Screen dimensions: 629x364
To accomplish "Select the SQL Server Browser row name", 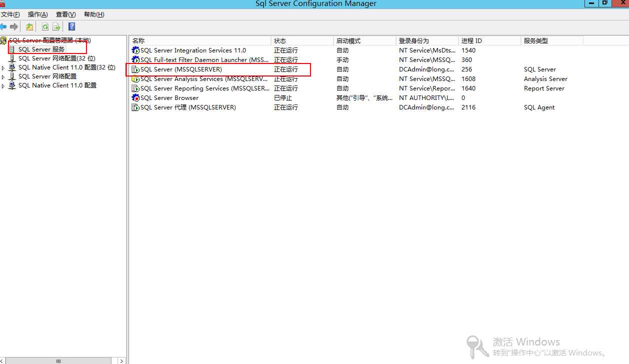I will click(169, 98).
